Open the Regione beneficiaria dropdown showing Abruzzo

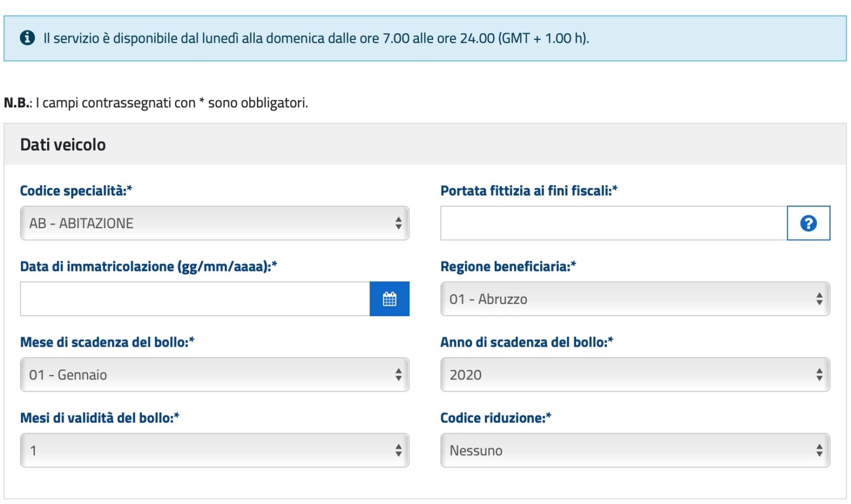tap(634, 299)
